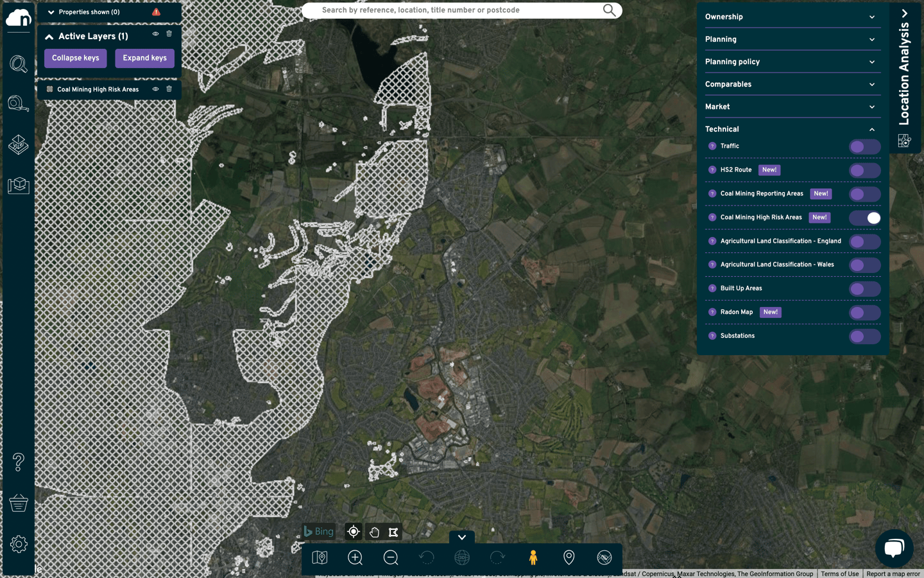Select the pan hand tool
The height and width of the screenshot is (578, 924).
click(374, 532)
